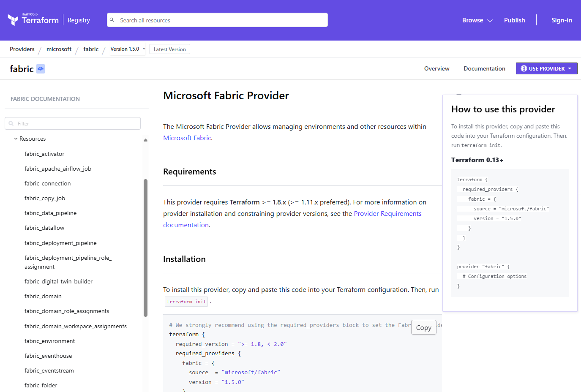Click the search magnifier icon
Image resolution: width=581 pixels, height=392 pixels.
(112, 20)
